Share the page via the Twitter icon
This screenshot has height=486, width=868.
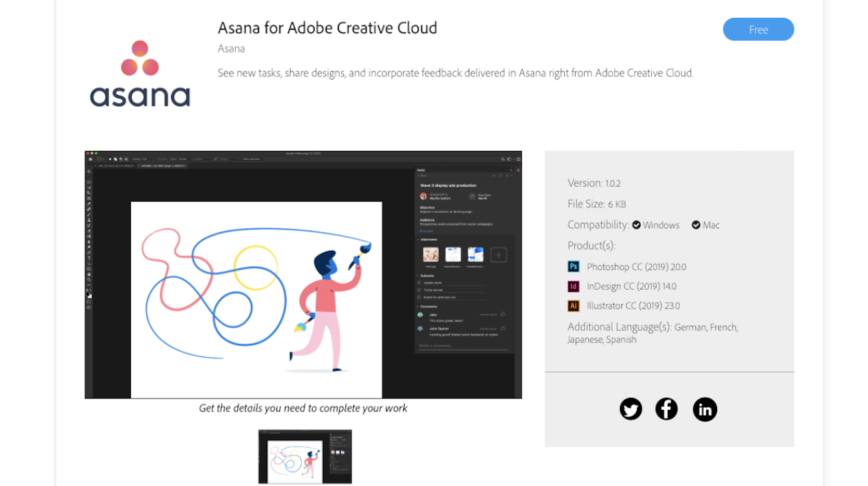[630, 409]
